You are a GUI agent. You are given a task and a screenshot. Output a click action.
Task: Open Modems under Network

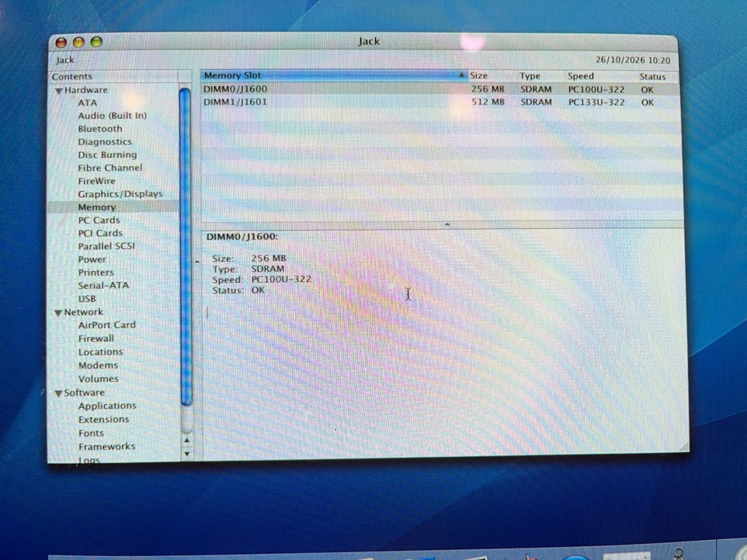click(98, 365)
